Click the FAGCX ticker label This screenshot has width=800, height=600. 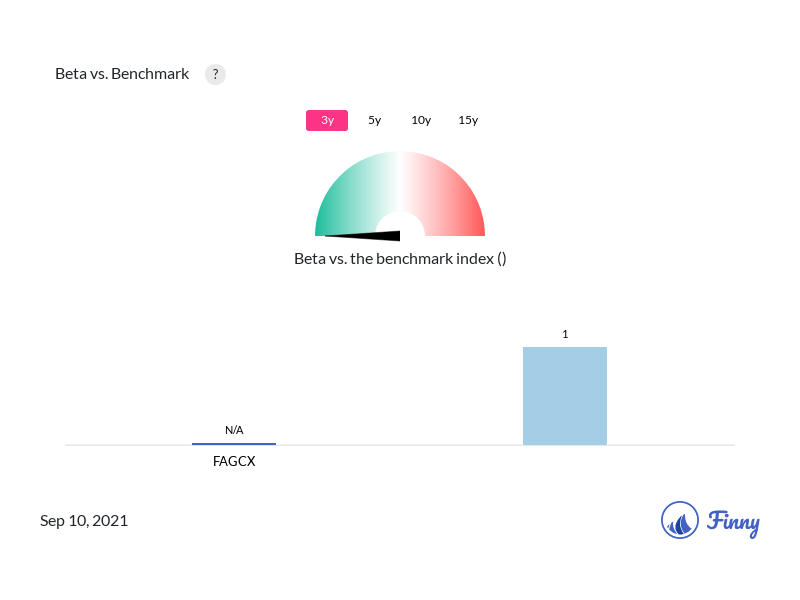pos(234,461)
